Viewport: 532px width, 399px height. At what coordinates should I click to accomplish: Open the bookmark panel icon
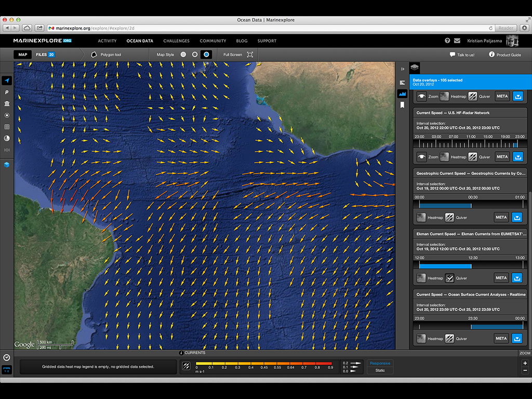point(402,105)
